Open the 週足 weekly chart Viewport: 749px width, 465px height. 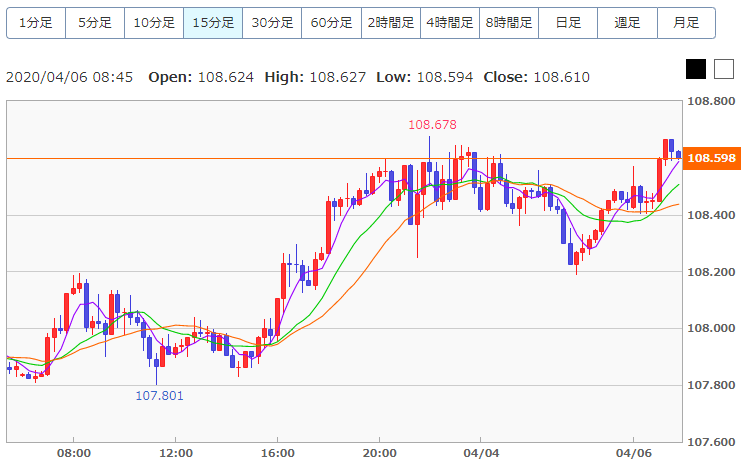click(628, 22)
